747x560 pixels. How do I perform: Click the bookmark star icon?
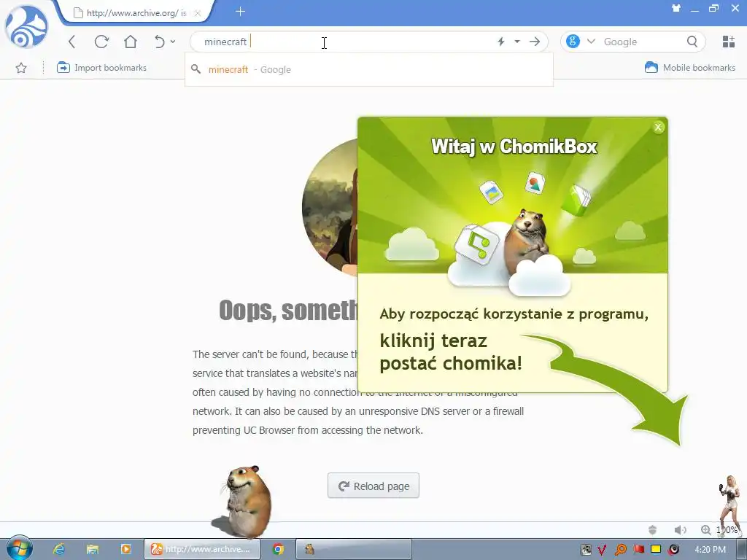[21, 68]
